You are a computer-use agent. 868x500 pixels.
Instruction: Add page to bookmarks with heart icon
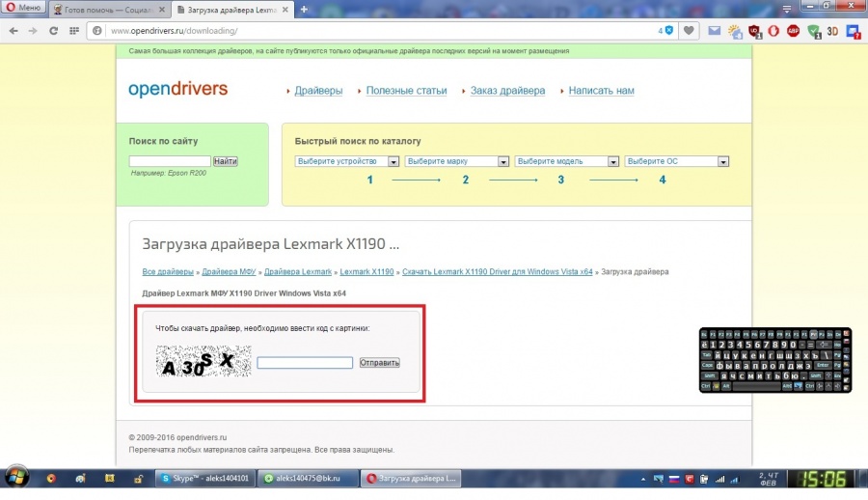[x=688, y=31]
